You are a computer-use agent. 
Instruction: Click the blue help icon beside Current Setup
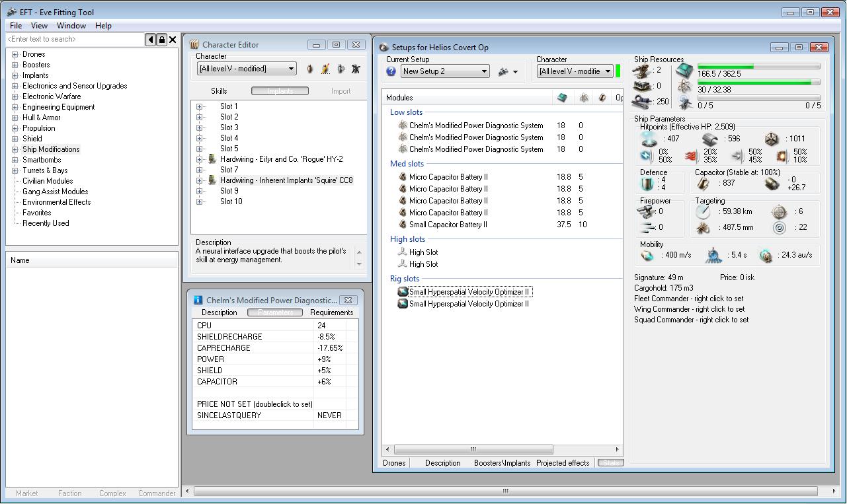pyautogui.click(x=391, y=71)
